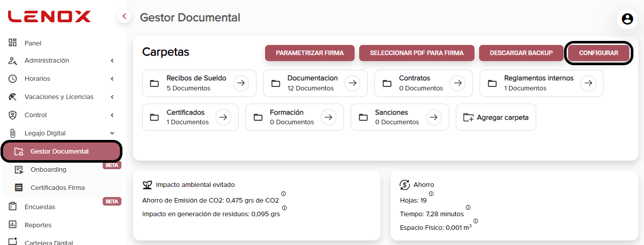Select Gestor Documental menu item
644x245 pixels.
point(62,152)
